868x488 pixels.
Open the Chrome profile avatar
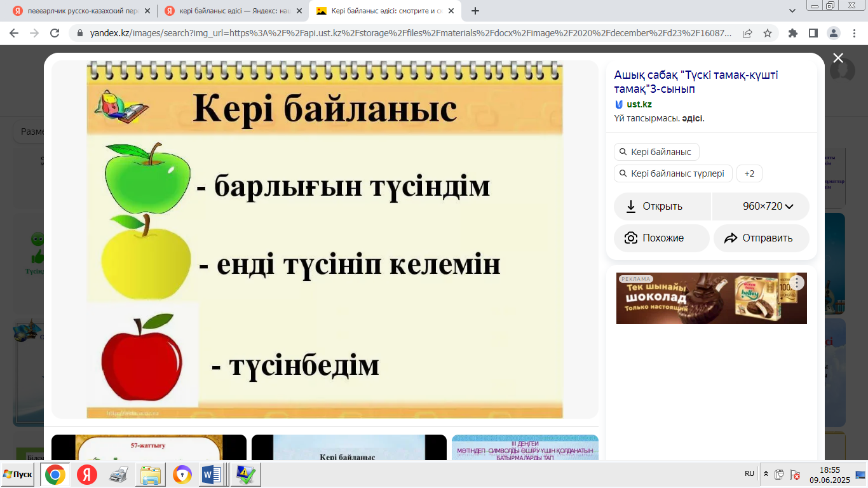point(833,33)
